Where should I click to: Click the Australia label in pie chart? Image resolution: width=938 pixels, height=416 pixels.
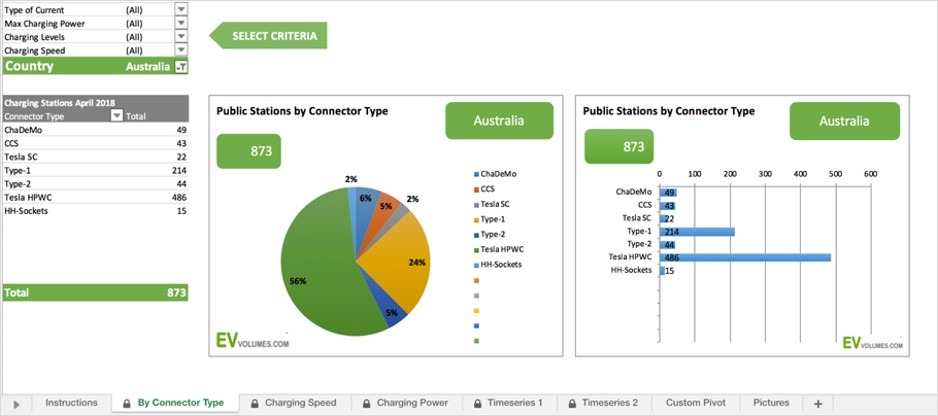coord(498,121)
